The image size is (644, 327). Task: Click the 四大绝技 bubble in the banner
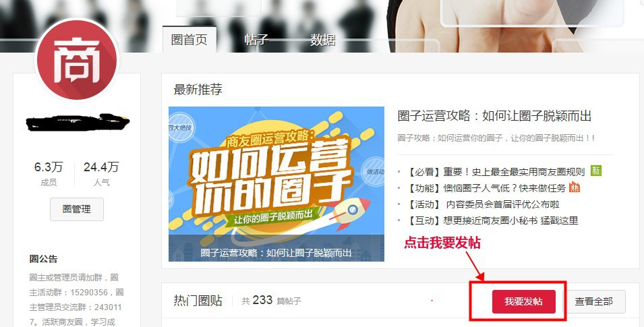[179, 127]
